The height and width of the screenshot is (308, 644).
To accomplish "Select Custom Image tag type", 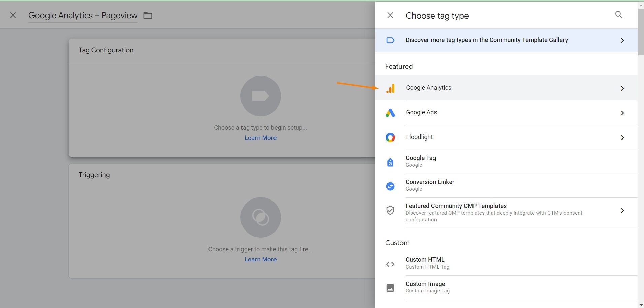I will click(506, 287).
